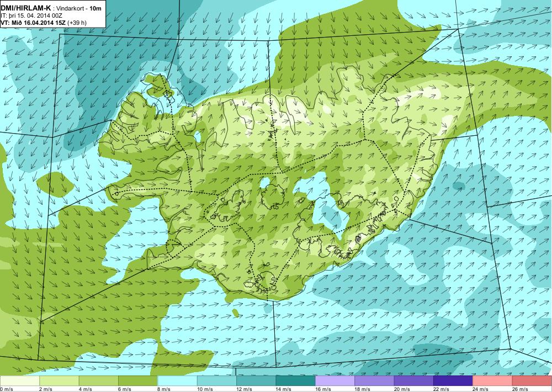The width and height of the screenshot is (552, 392).
Task: Click the '12 m/s' legend label
Action: tap(243, 389)
